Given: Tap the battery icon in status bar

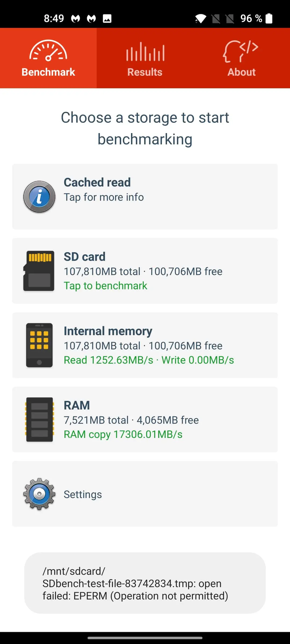Looking at the screenshot, I should (x=269, y=19).
